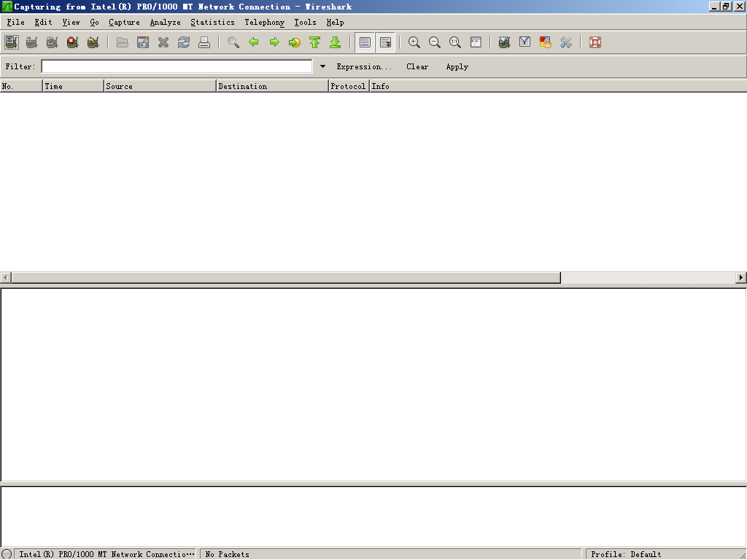Expand the recent filters dropdown arrow
The image size is (747, 560).
pyautogui.click(x=322, y=66)
